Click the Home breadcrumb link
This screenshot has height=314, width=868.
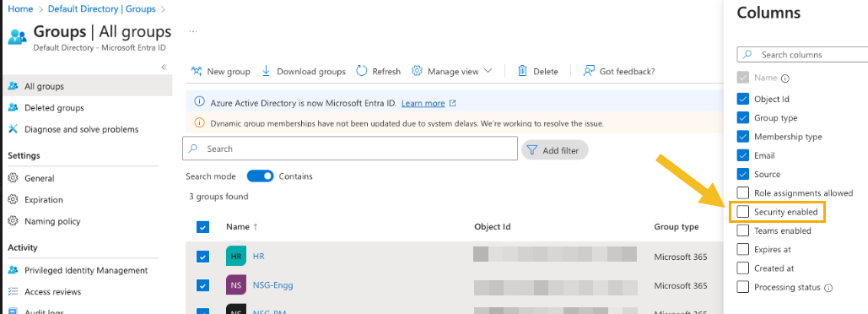(20, 8)
